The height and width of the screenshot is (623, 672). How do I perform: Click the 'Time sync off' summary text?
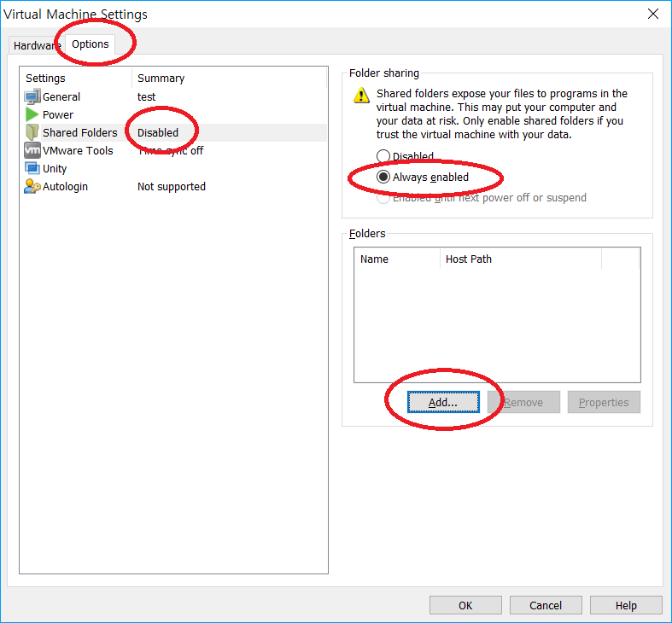[x=171, y=151]
